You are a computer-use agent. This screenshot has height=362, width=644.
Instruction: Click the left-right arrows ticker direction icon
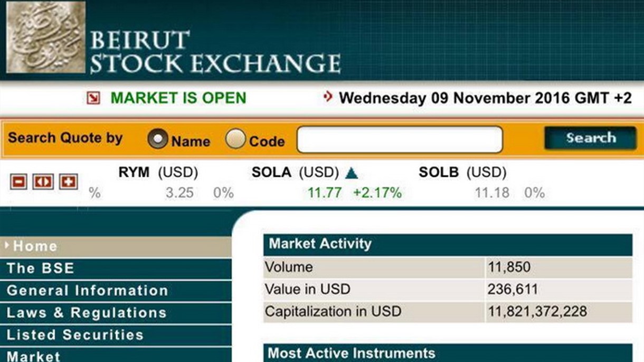pyautogui.click(x=43, y=182)
